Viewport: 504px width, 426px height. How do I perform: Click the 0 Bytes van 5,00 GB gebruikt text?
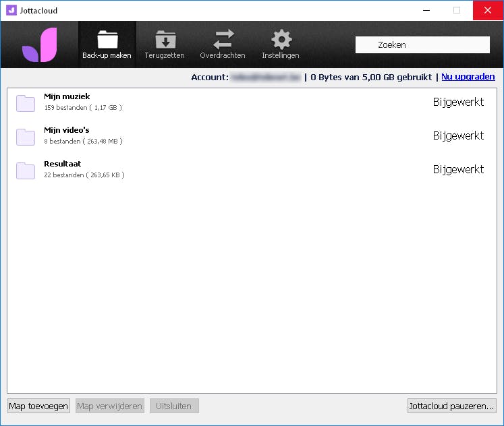(x=371, y=77)
